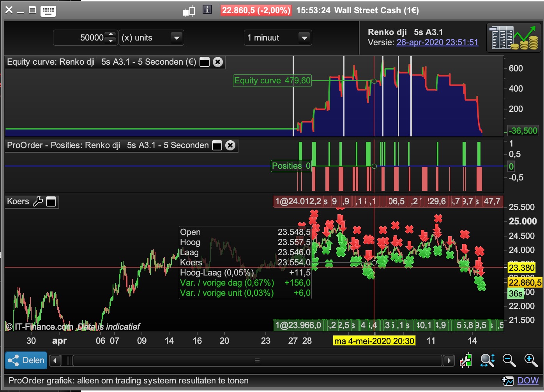
Task: Click the ProOrder grafiek status bar message
Action: coord(129,381)
